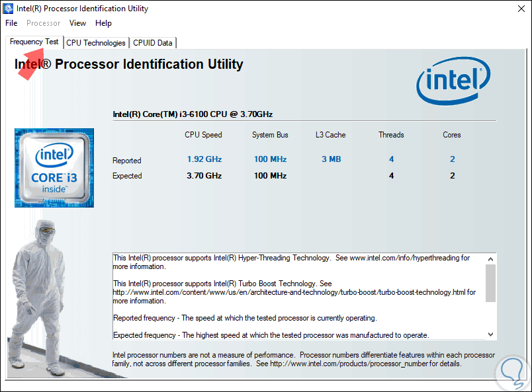532x392 pixels.
Task: Click the reported Cores value 2
Action: 453,159
